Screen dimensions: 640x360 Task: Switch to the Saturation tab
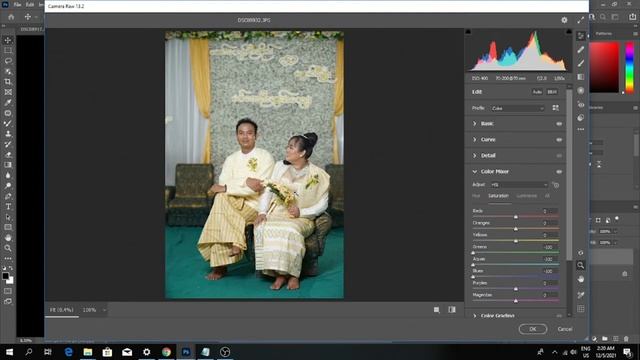tap(498, 196)
